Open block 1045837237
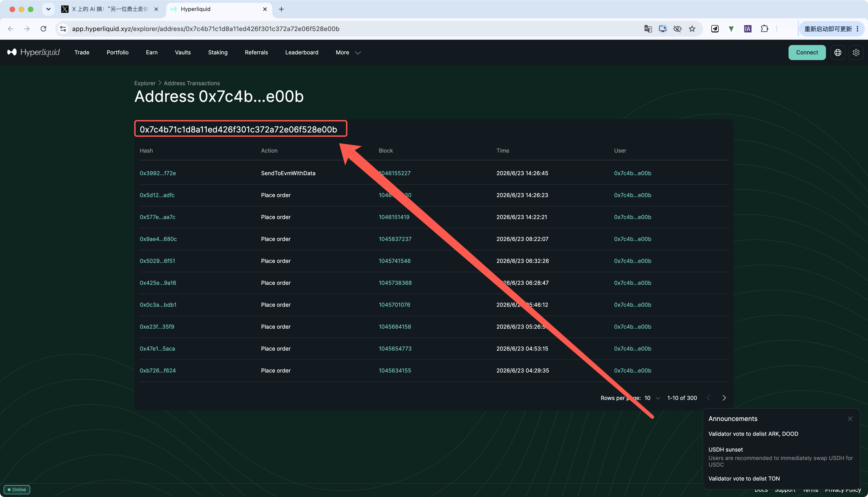The width and height of the screenshot is (868, 497). [x=395, y=239]
